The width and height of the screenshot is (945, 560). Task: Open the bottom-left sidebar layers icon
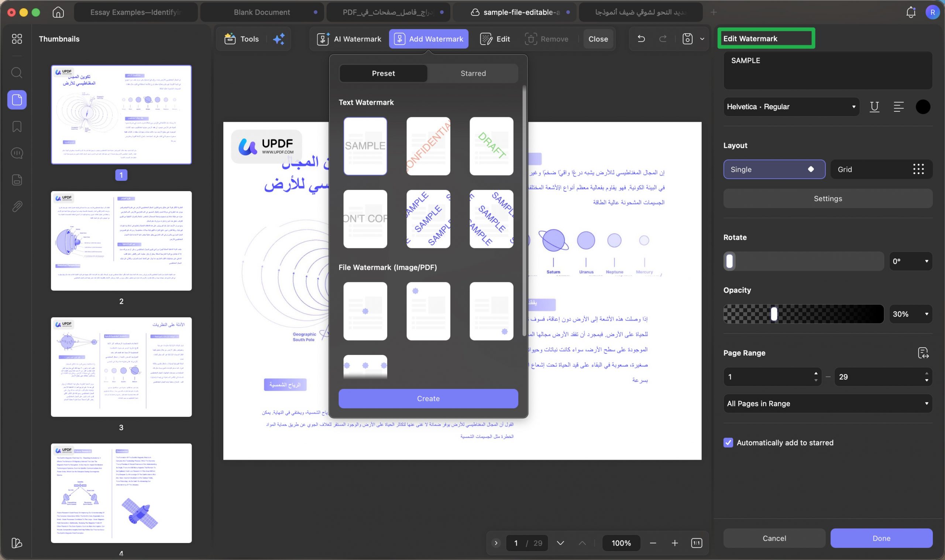(x=17, y=543)
